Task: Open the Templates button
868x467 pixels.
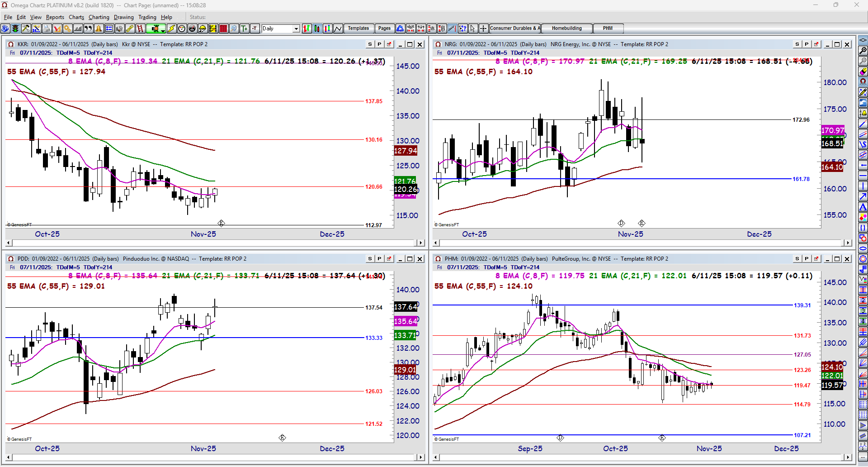Action: click(359, 29)
